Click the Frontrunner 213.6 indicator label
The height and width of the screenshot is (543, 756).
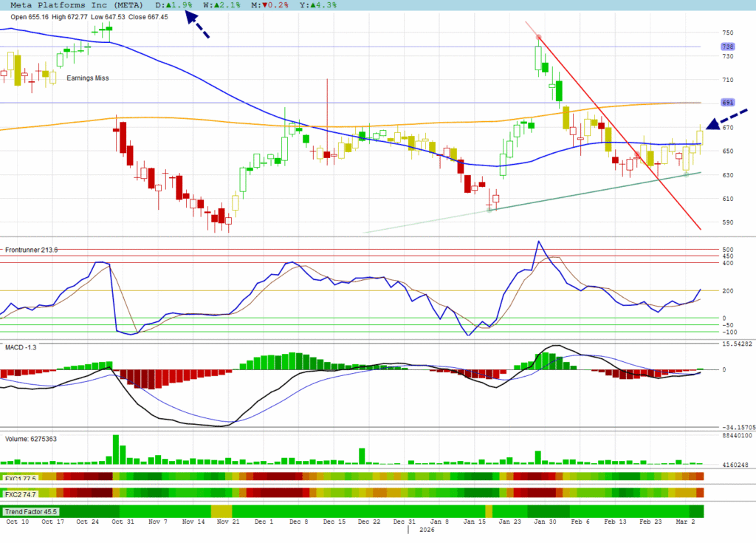[31, 250]
